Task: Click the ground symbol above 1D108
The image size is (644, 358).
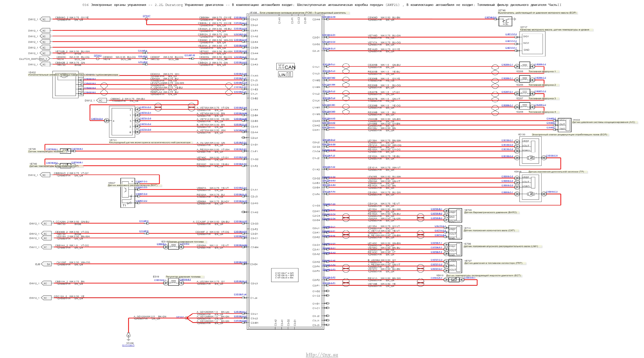Action: tap(128, 337)
